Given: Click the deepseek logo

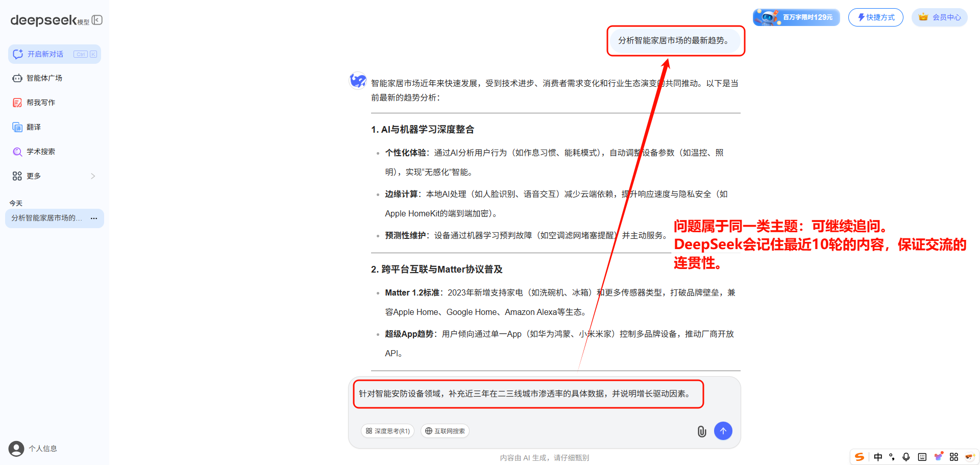Looking at the screenshot, I should [x=44, y=20].
